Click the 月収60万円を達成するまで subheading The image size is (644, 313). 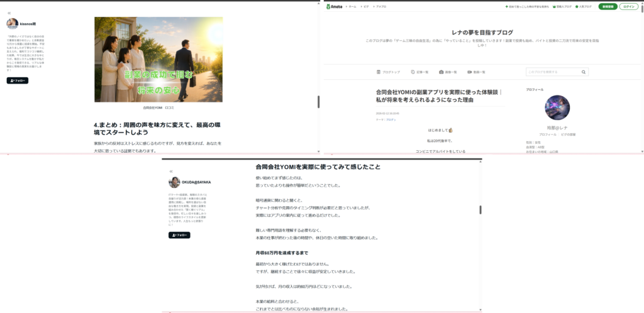point(282,253)
